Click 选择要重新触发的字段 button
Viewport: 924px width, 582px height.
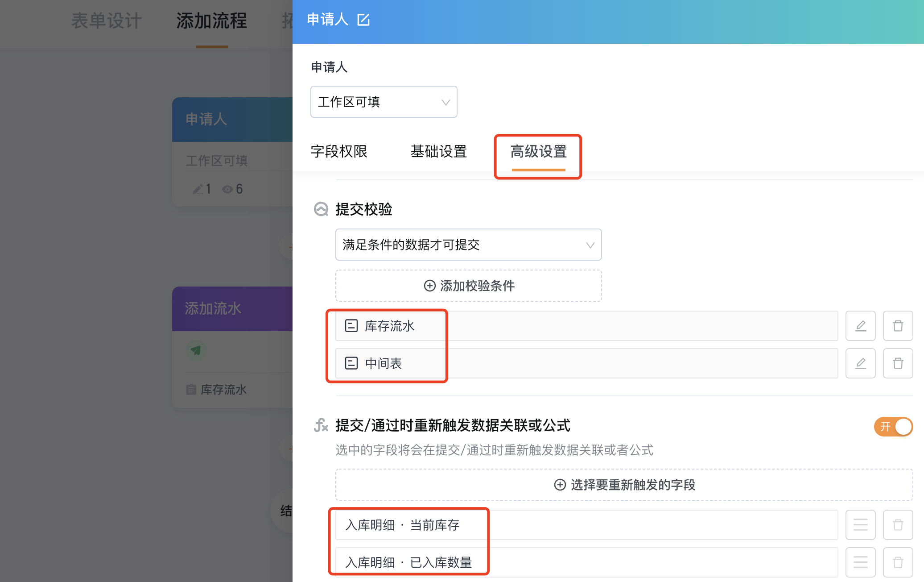coord(624,485)
